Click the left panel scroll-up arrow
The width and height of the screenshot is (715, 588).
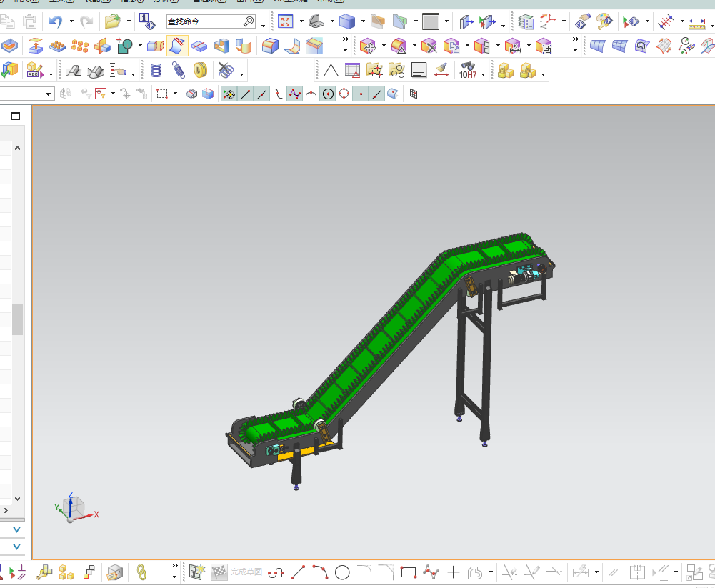point(17,149)
